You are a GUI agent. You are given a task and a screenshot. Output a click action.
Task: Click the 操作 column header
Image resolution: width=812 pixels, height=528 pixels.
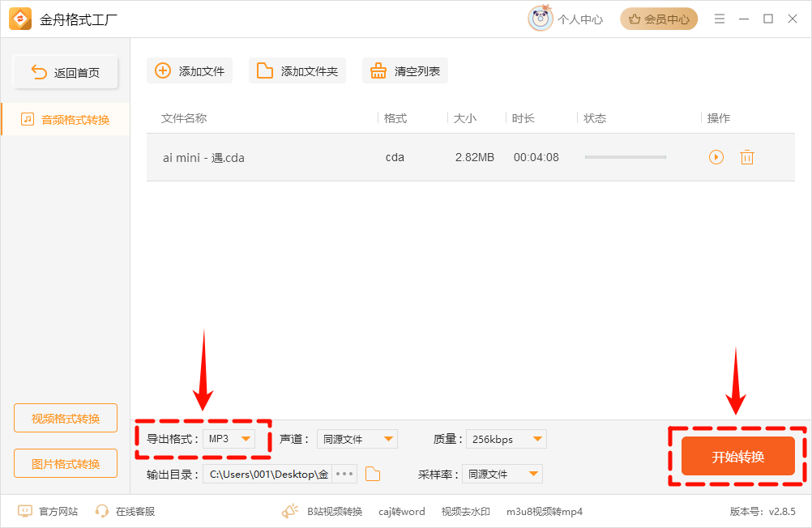tap(718, 118)
